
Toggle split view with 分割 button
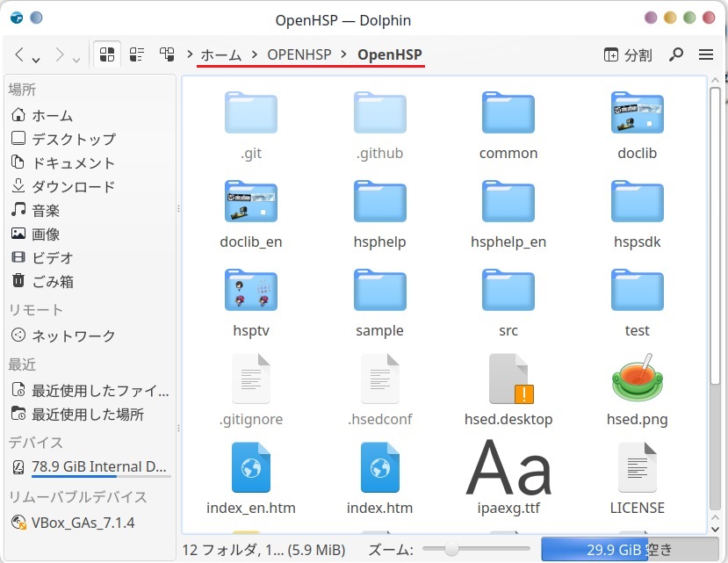[x=628, y=54]
